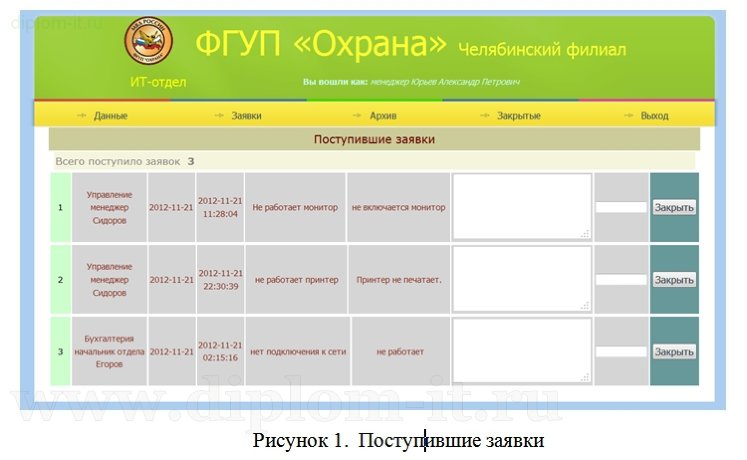Select cell 'не включается монитор'
The image size is (747, 460).
tap(398, 207)
